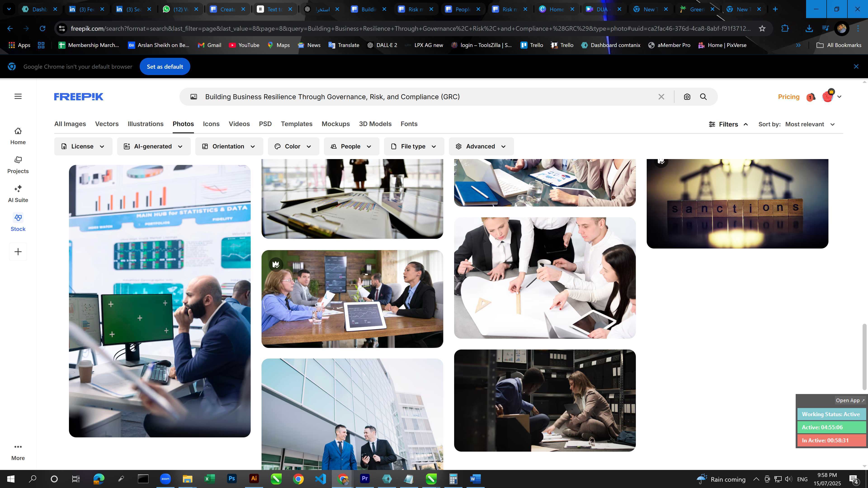Open the Sort by Most relevant dropdown
Viewport: 868px width, 488px height.
[x=810, y=124]
